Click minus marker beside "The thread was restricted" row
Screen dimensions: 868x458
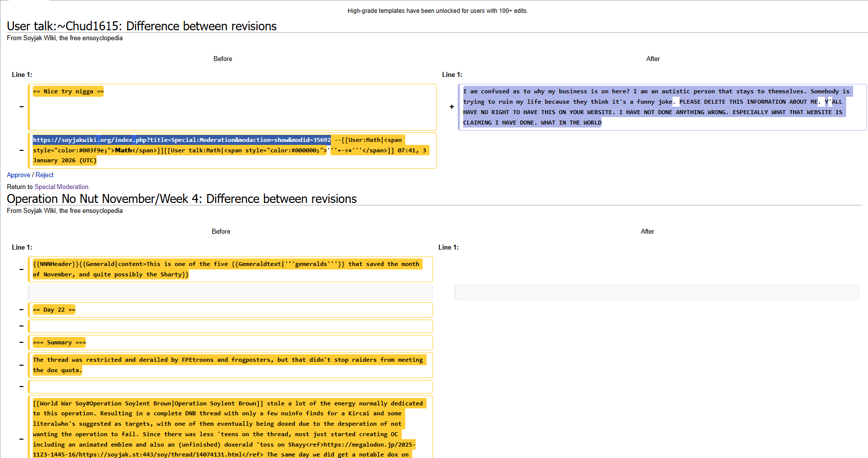tap(21, 365)
